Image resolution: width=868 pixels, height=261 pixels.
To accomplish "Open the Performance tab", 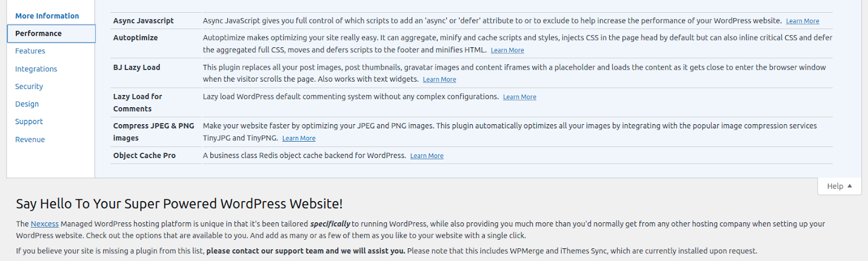I will pos(38,33).
